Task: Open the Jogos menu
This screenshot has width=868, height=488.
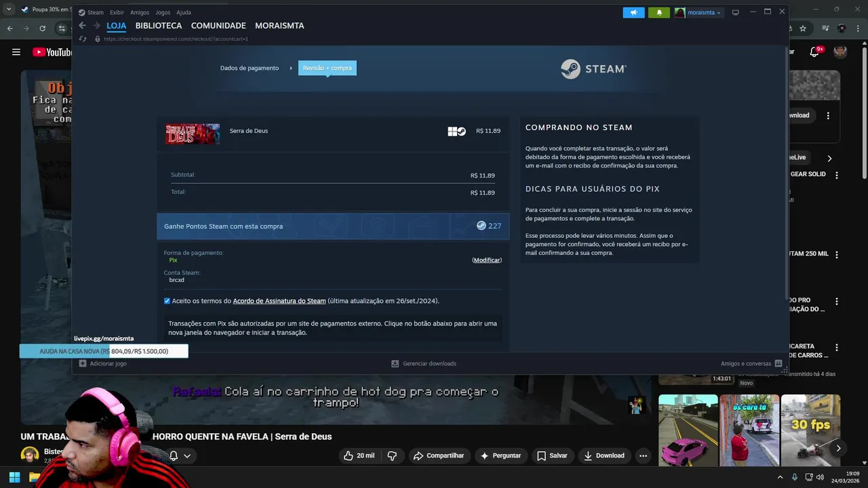Action: click(x=163, y=12)
